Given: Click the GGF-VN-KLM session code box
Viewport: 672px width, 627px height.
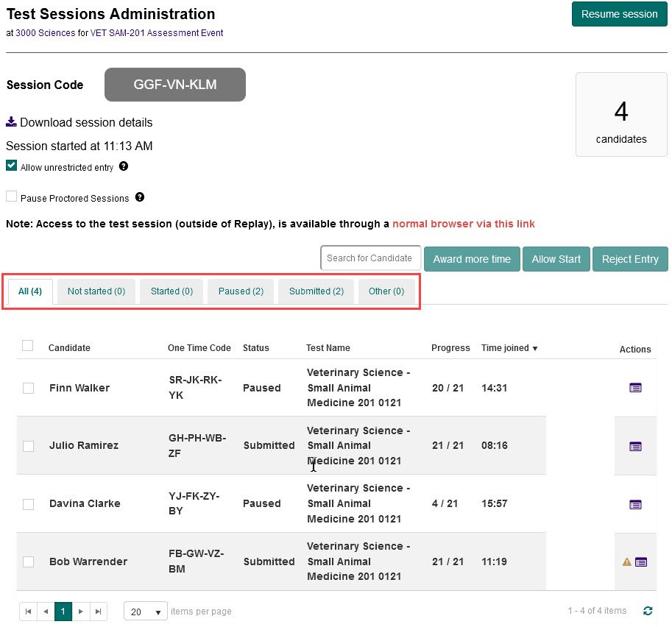Looking at the screenshot, I should pos(175,85).
